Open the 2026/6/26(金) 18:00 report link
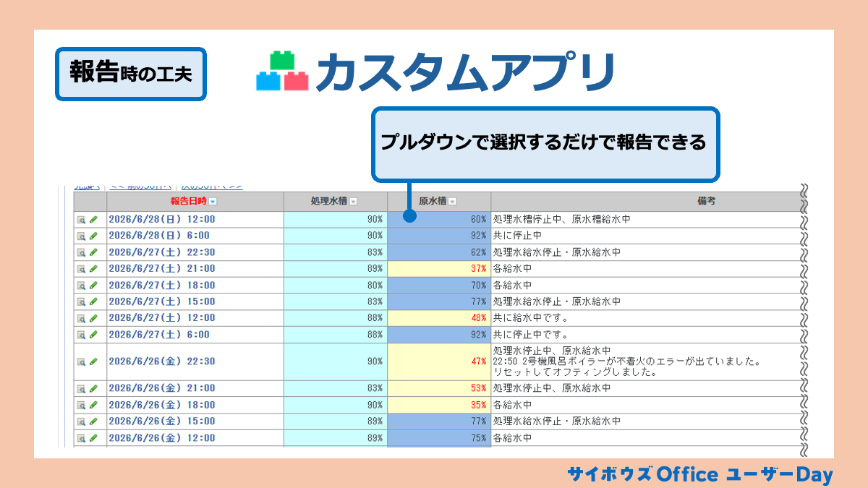Viewport: 868px width, 488px height. pos(161,405)
